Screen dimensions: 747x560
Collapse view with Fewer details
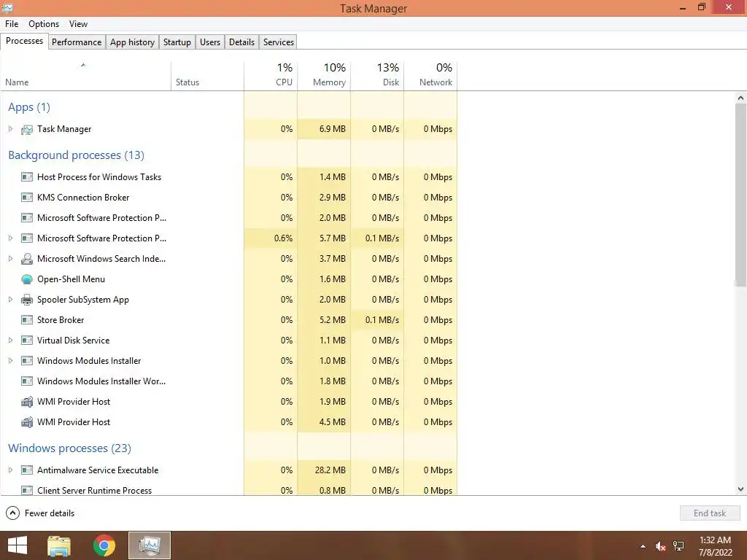click(40, 513)
